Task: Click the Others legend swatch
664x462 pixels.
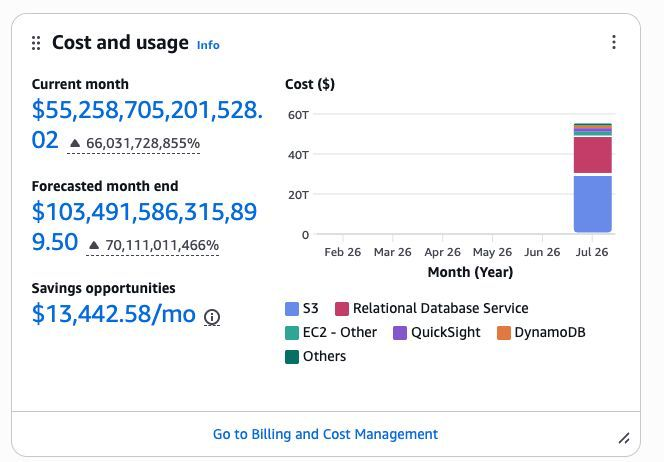Action: pyautogui.click(x=292, y=357)
